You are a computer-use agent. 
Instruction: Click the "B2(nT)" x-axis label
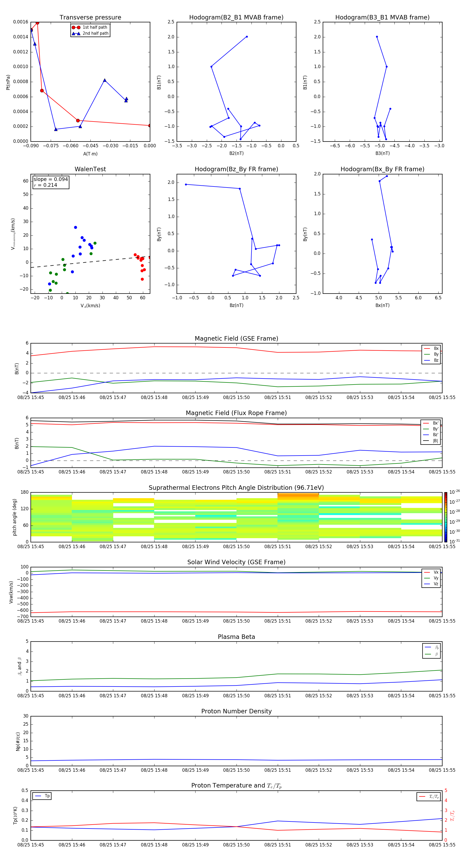coord(236,153)
